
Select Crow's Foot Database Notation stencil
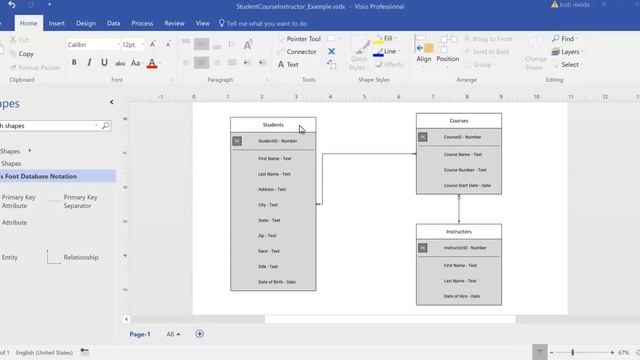[x=58, y=176]
